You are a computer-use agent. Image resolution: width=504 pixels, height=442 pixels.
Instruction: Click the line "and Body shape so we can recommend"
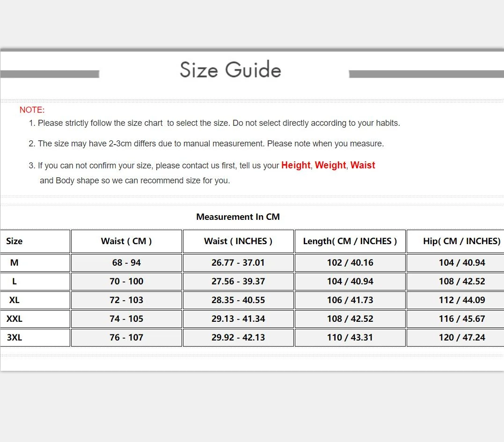[135, 181]
